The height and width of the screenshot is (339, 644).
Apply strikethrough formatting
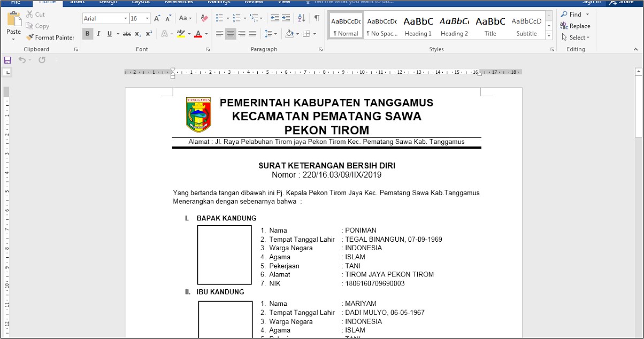click(127, 34)
